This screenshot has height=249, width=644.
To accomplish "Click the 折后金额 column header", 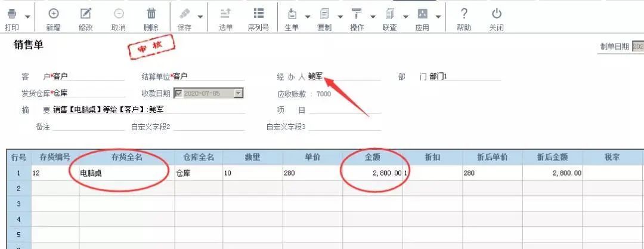I will pos(552,157).
